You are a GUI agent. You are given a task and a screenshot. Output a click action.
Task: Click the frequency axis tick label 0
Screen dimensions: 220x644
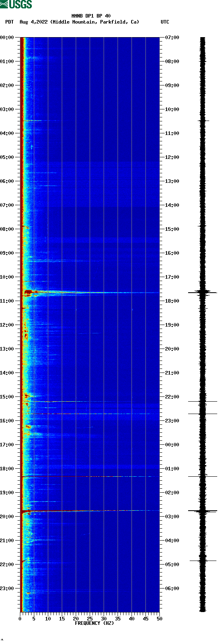tap(20, 619)
